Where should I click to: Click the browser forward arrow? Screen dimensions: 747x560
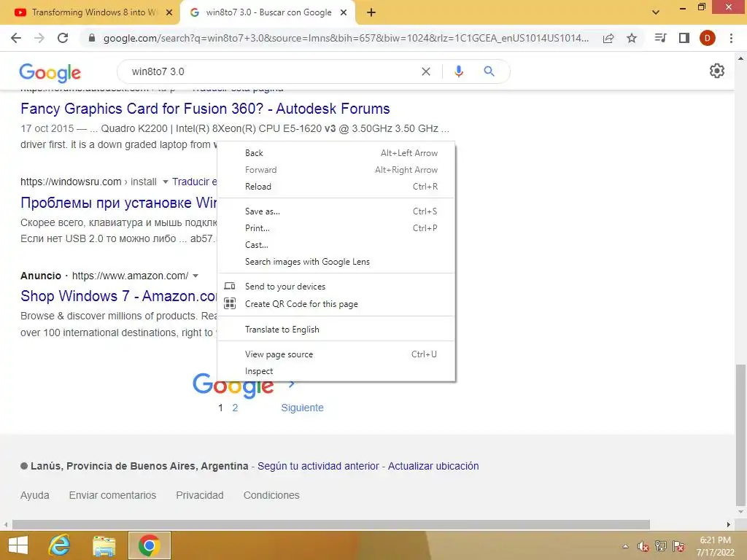[x=39, y=38]
